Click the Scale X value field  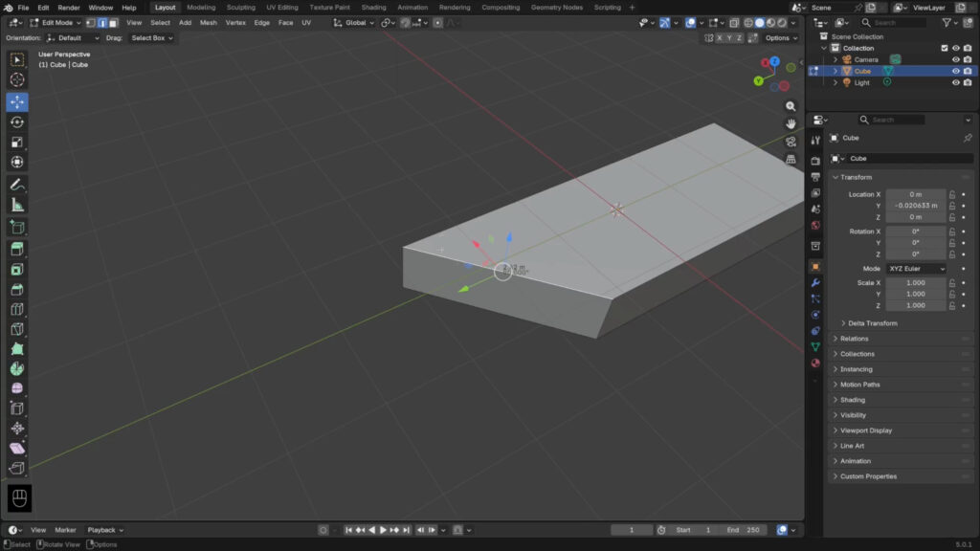(915, 283)
